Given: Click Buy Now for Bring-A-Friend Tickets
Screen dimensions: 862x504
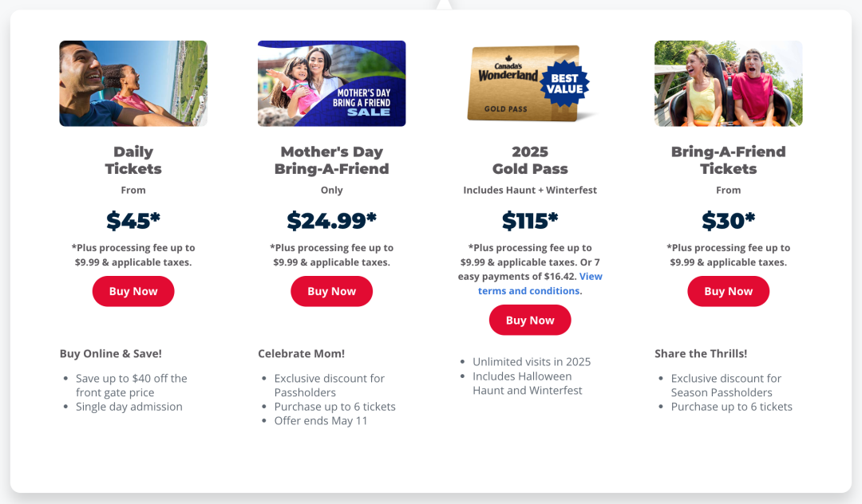Looking at the screenshot, I should click(729, 291).
